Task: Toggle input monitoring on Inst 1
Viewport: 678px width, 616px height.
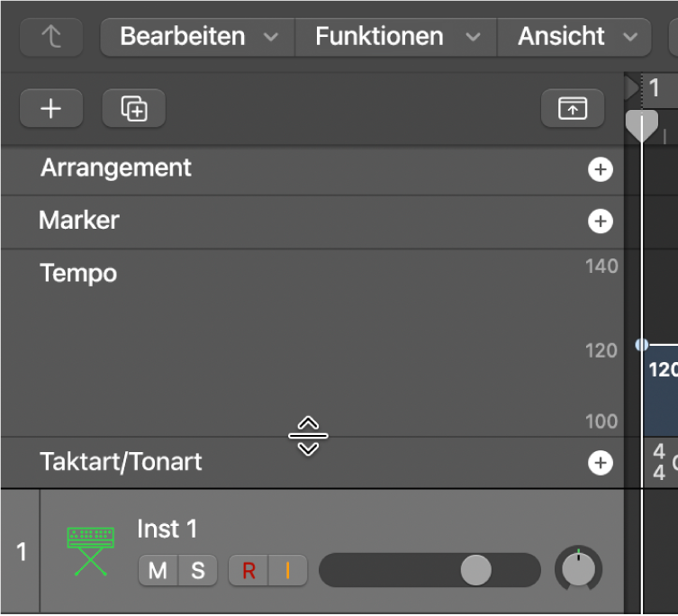Action: [x=288, y=570]
